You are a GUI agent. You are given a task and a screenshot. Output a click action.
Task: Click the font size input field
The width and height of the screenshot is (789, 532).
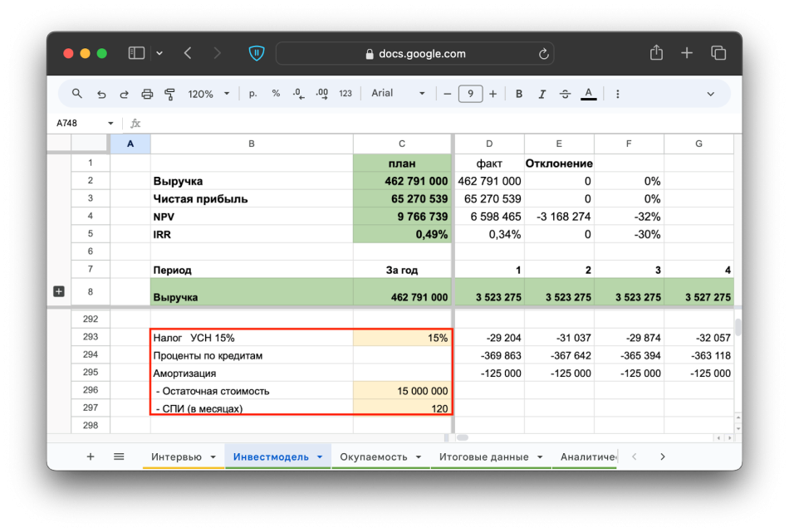pos(470,94)
